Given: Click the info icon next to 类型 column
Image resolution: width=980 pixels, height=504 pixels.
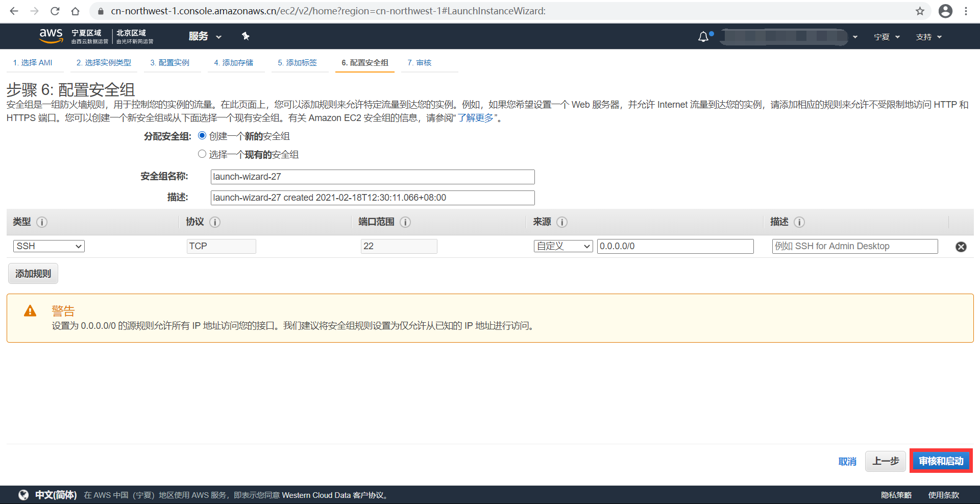Looking at the screenshot, I should (x=42, y=222).
